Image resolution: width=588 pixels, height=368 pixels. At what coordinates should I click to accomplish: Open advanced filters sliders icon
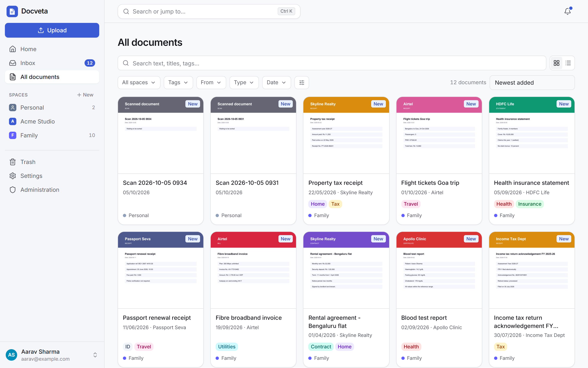click(302, 83)
